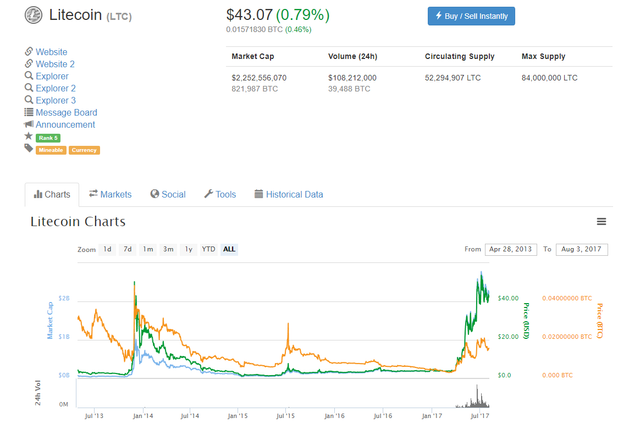This screenshot has height=433, width=640.
Task: Click the tag icon beside Mineable
Action: (29, 148)
